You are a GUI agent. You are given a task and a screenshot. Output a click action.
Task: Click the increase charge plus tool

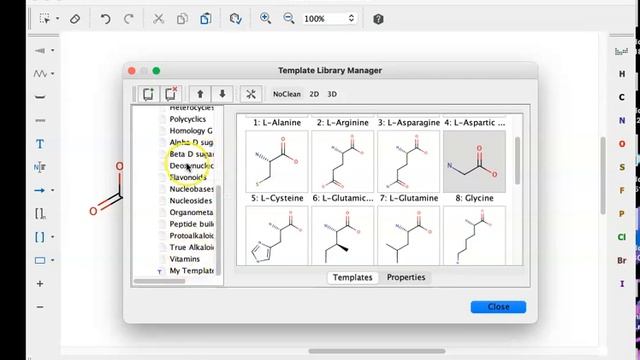point(40,284)
